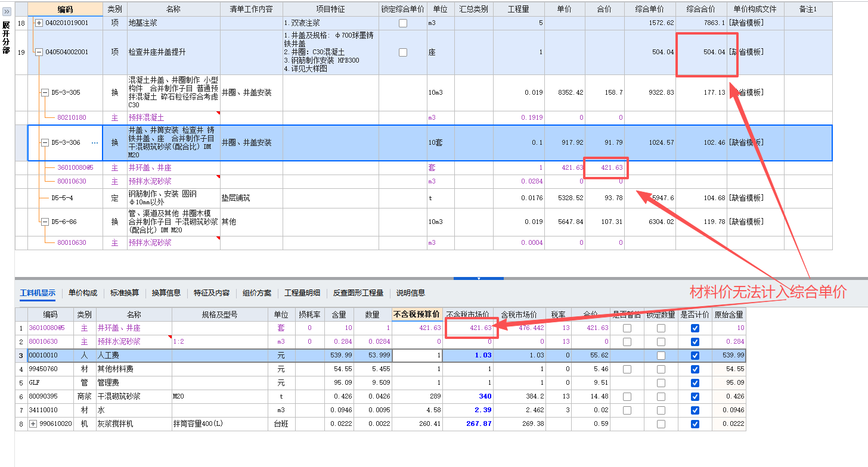Click the 井环盖、井座 name in top table
The height and width of the screenshot is (467, 868).
(150, 168)
